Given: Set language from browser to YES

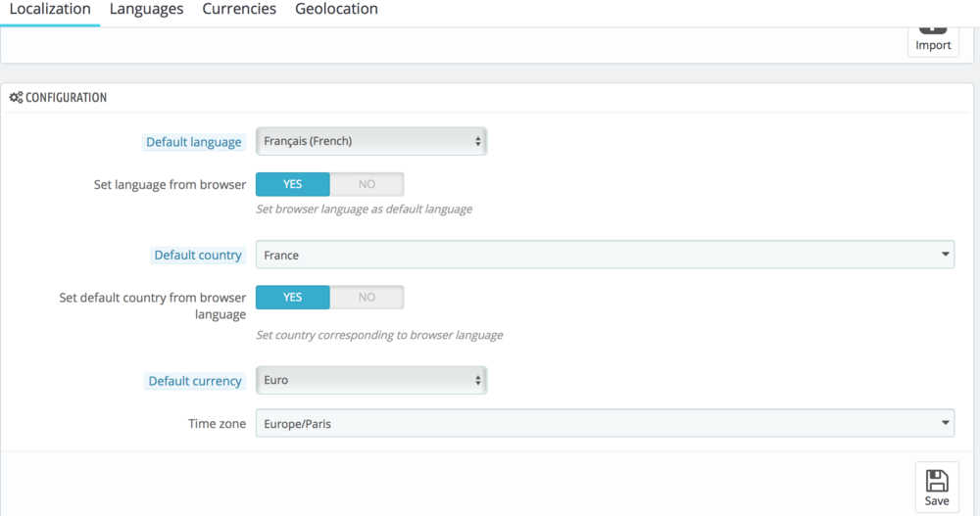Looking at the screenshot, I should [293, 184].
